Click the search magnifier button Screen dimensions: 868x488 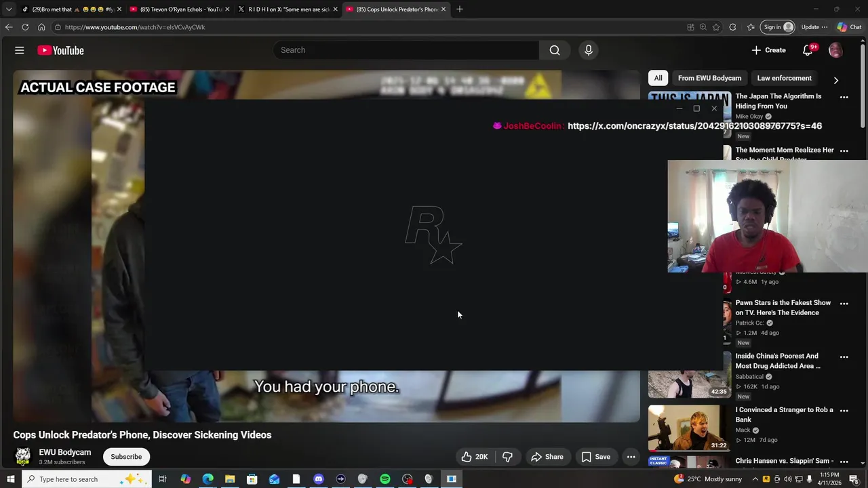555,50
